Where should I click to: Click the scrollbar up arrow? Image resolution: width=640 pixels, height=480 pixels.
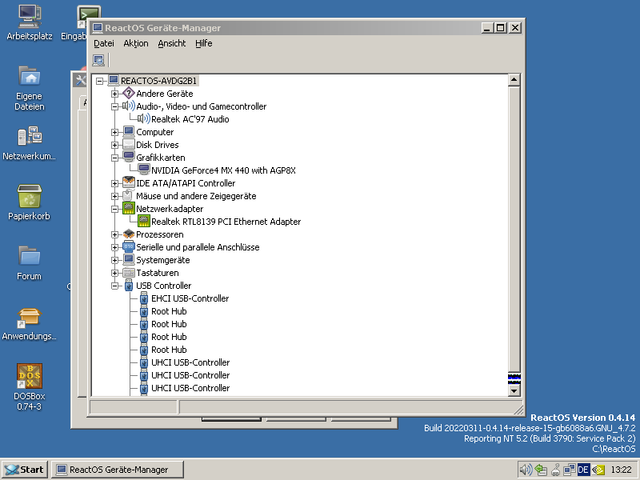tap(514, 80)
